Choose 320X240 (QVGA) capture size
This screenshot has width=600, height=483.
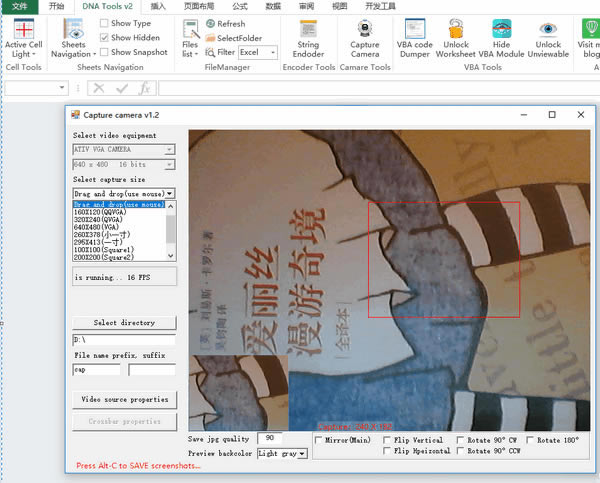pos(98,220)
